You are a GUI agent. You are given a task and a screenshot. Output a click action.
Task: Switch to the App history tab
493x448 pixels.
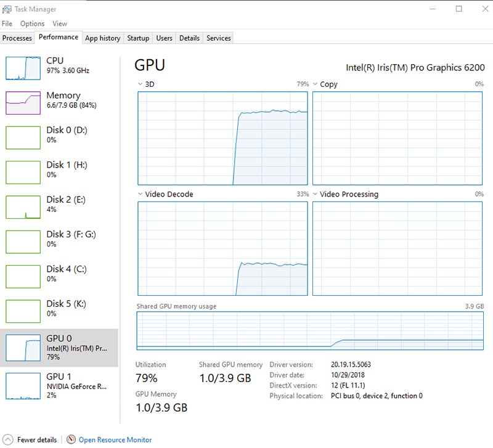tap(102, 38)
